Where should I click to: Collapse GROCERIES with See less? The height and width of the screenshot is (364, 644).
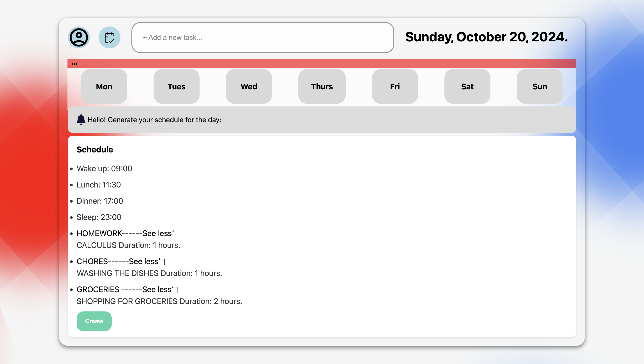coord(157,289)
